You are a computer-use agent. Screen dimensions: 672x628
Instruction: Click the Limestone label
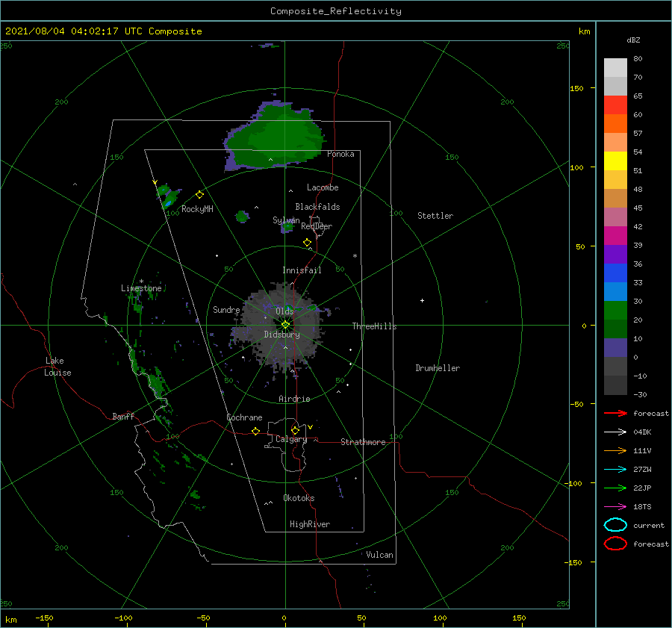click(x=141, y=288)
